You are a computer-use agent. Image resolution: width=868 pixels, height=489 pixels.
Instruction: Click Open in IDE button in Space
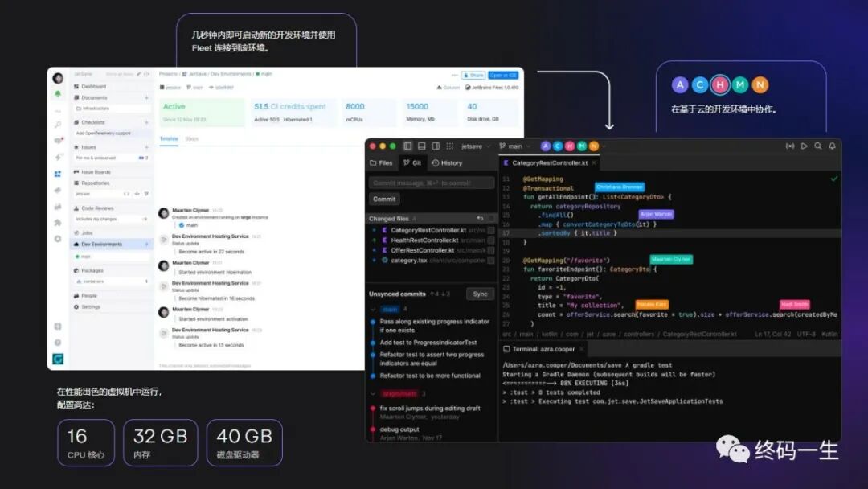point(503,75)
